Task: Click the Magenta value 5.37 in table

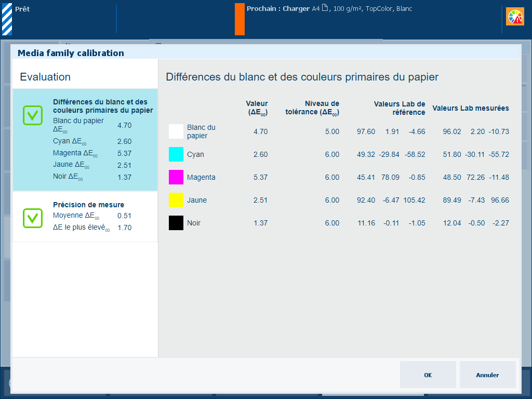Action: [x=260, y=177]
